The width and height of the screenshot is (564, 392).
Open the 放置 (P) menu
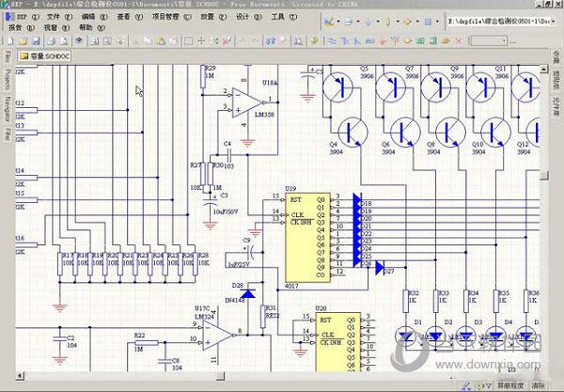(x=213, y=17)
